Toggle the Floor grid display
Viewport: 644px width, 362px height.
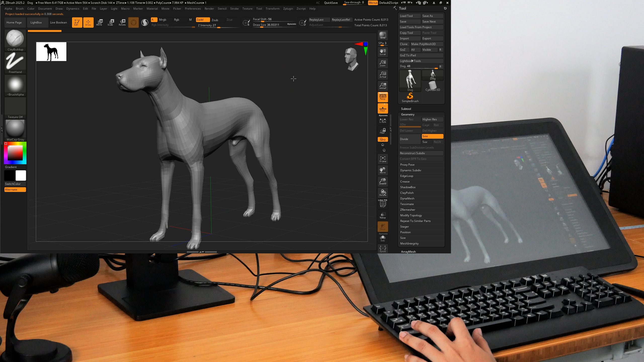point(383,109)
